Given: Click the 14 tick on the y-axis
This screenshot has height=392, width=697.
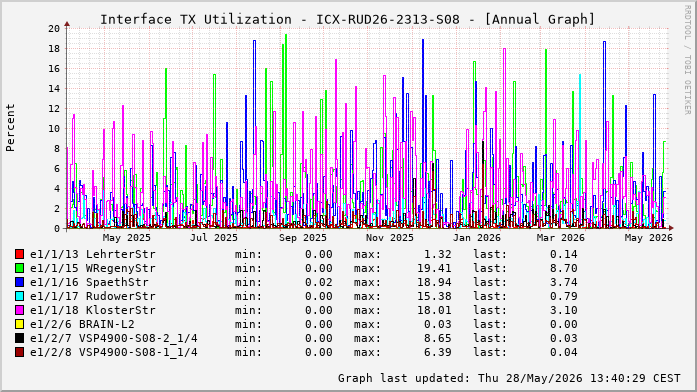Looking at the screenshot, I should tap(54, 88).
